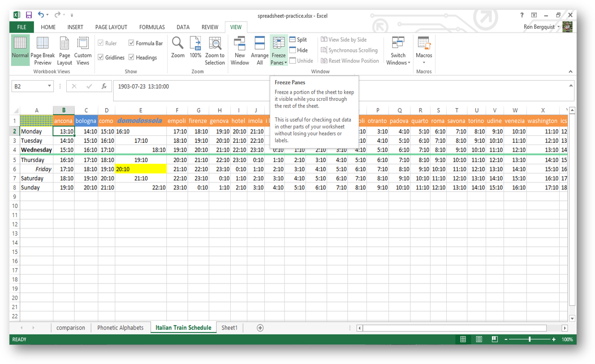Open the Phonetic Alphabets sheet tab

(x=121, y=327)
